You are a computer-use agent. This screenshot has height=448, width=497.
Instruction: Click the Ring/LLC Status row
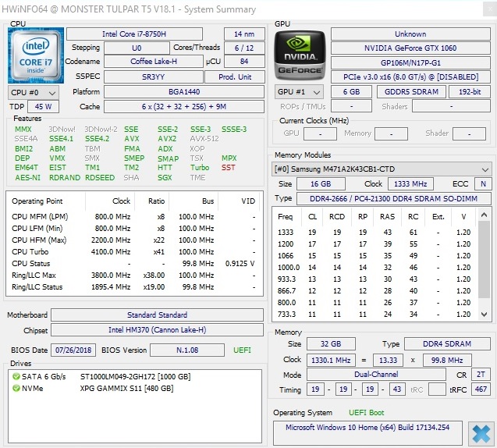pos(134,287)
